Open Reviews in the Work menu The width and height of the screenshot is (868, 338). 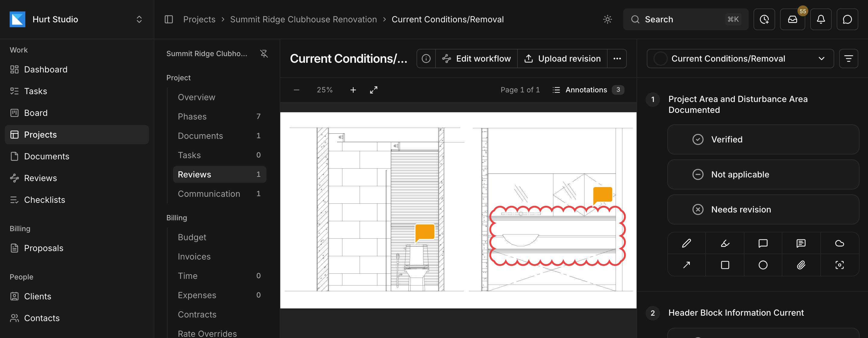pos(77,178)
